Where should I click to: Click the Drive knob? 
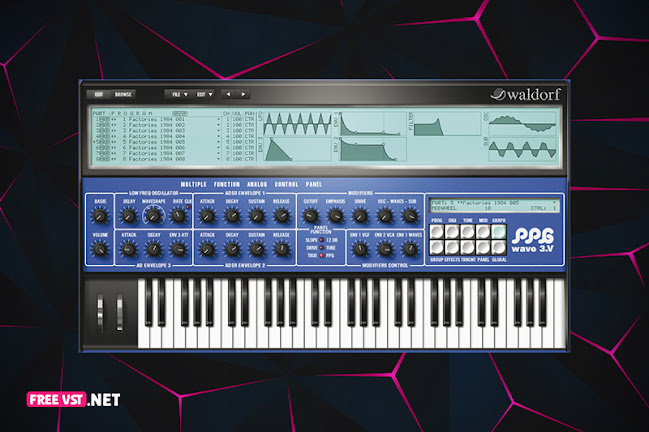(x=360, y=216)
